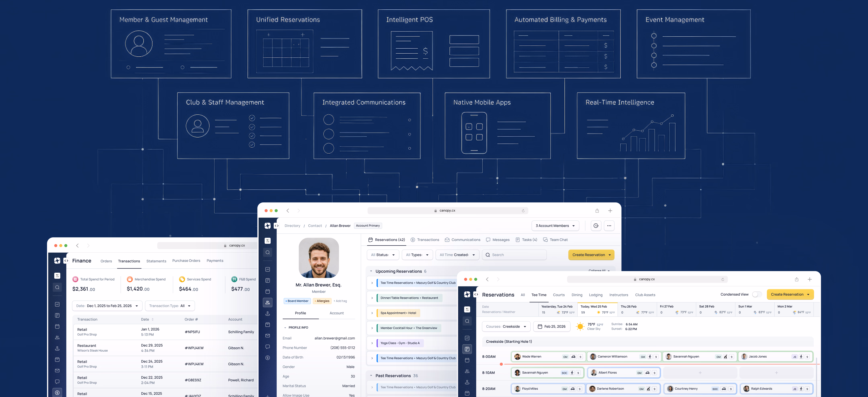868x397 pixels.
Task: Open mail icon in the Finance window sidebar
Action: pyautogui.click(x=57, y=370)
